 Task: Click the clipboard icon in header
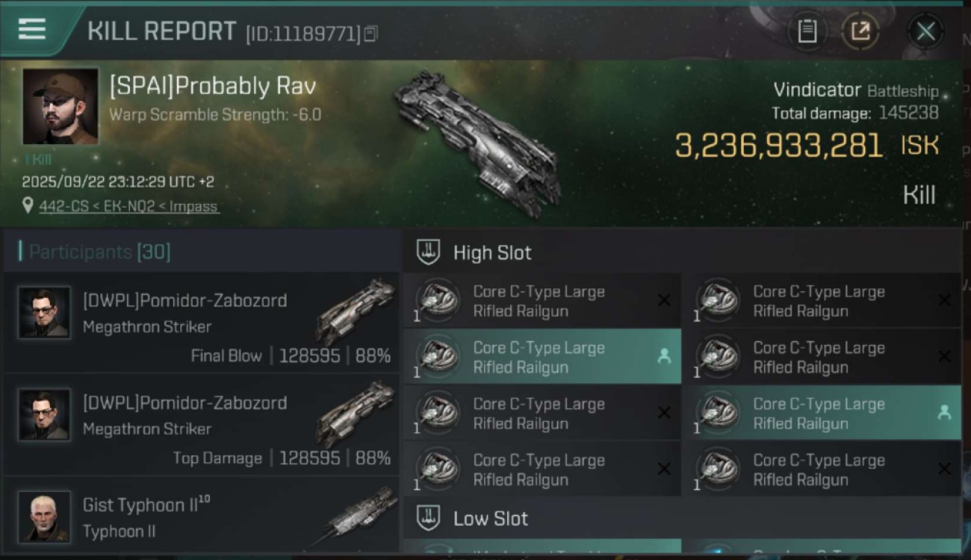[x=807, y=31]
